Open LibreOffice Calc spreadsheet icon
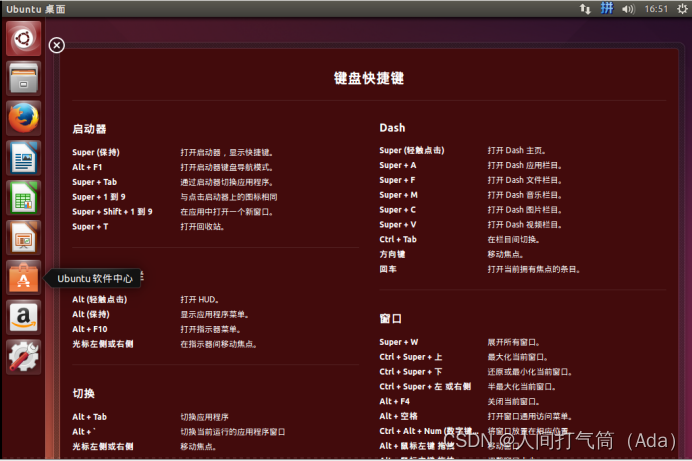Screen dimensions: 692x461 point(23,198)
